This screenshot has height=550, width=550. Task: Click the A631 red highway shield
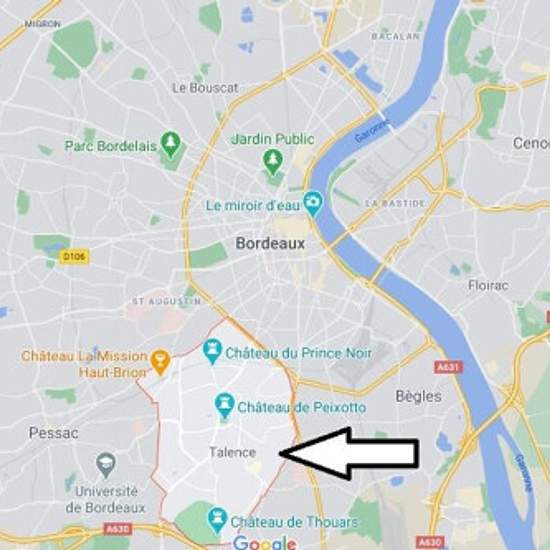click(x=449, y=367)
